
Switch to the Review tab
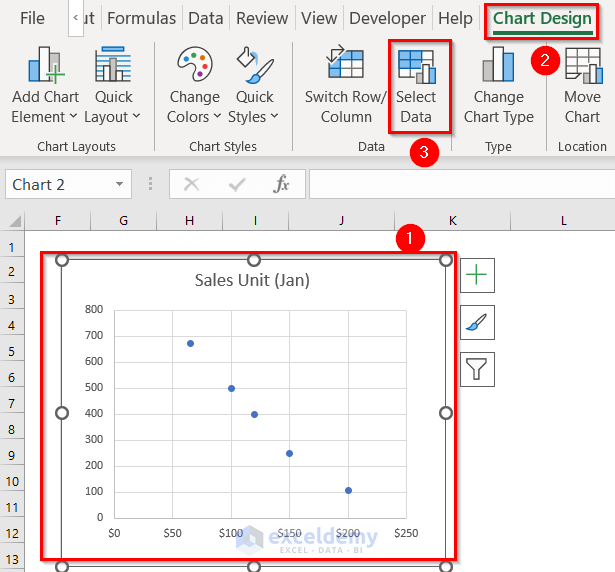262,18
